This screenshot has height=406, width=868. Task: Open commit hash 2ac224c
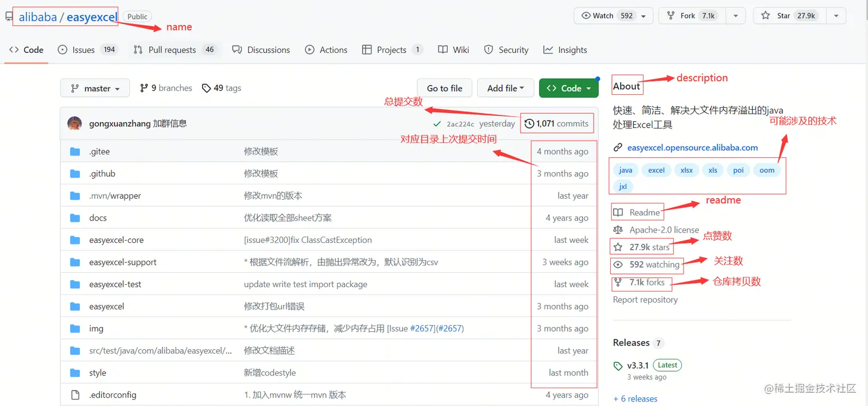coord(460,124)
